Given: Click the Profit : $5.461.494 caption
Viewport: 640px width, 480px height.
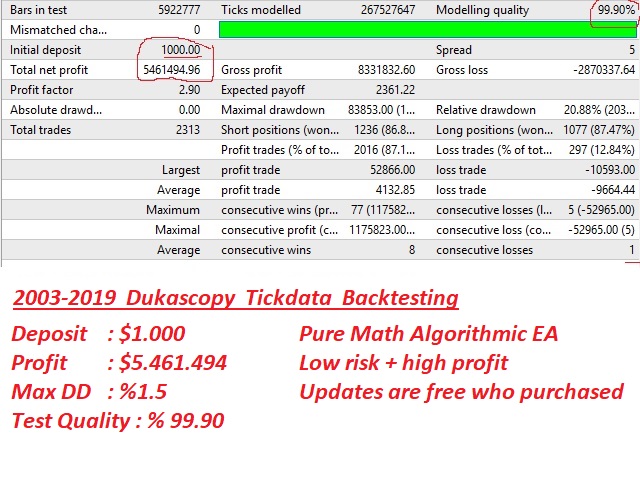Looking at the screenshot, I should pos(119,363).
